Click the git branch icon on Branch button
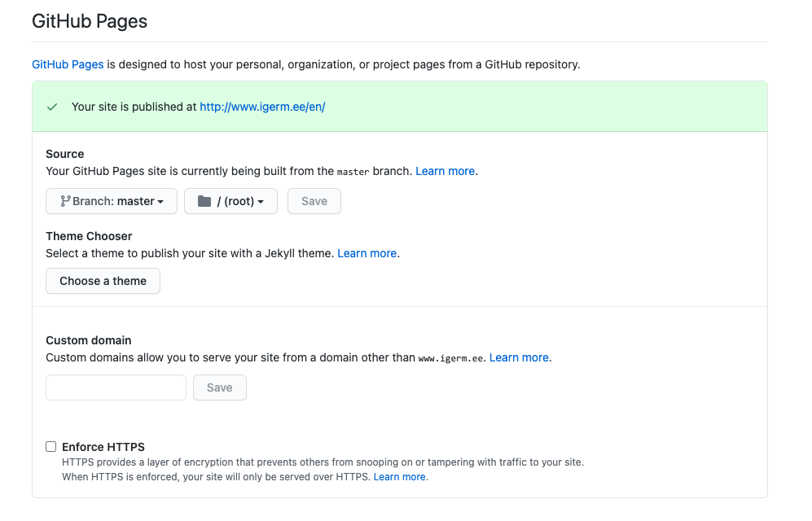 [x=65, y=201]
